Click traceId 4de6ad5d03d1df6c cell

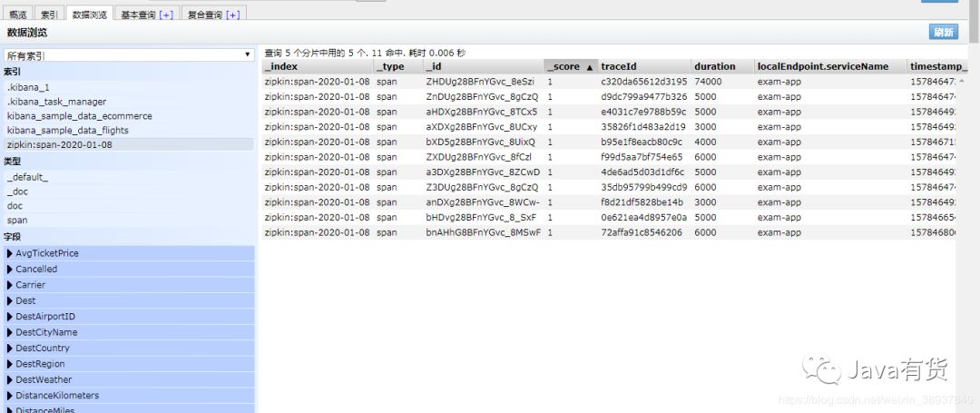pos(642,172)
